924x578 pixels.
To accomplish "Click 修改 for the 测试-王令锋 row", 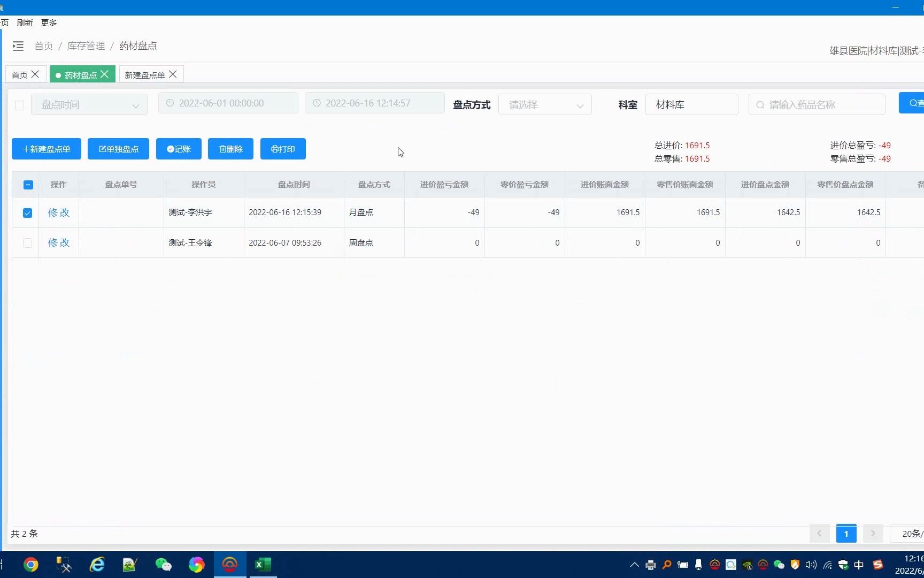I will [59, 242].
